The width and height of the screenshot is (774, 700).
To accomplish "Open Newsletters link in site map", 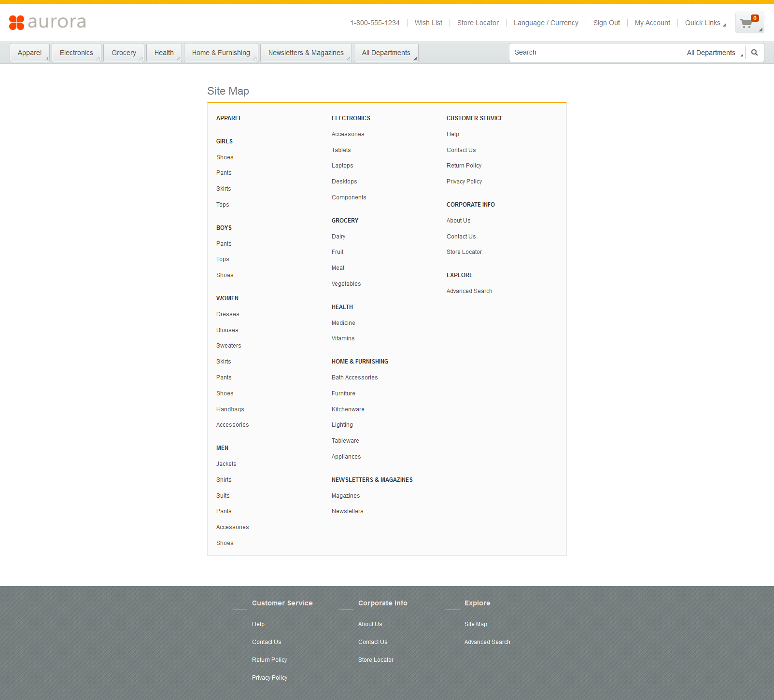I will click(x=348, y=511).
